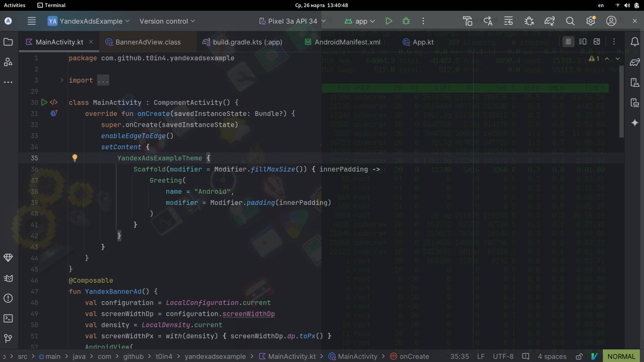Open app run configuration dropdown
The image size is (644, 362).
pos(360,21)
